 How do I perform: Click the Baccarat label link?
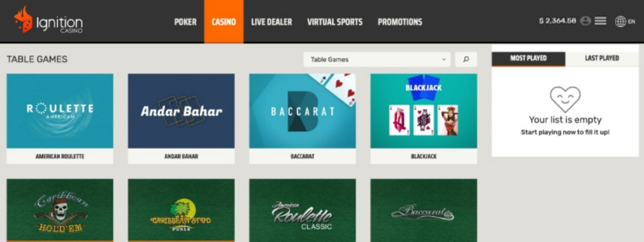(302, 157)
